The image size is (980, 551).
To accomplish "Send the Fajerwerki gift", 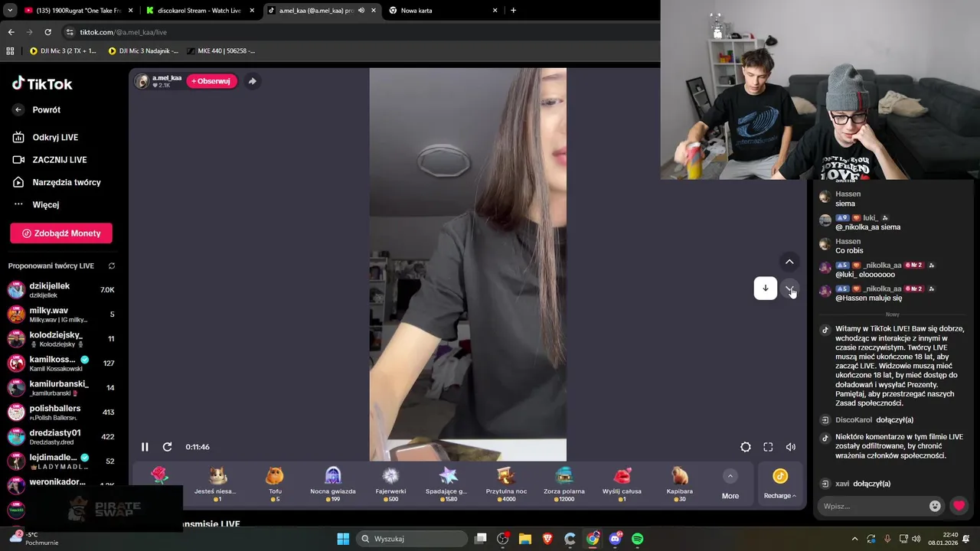I will point(390,484).
